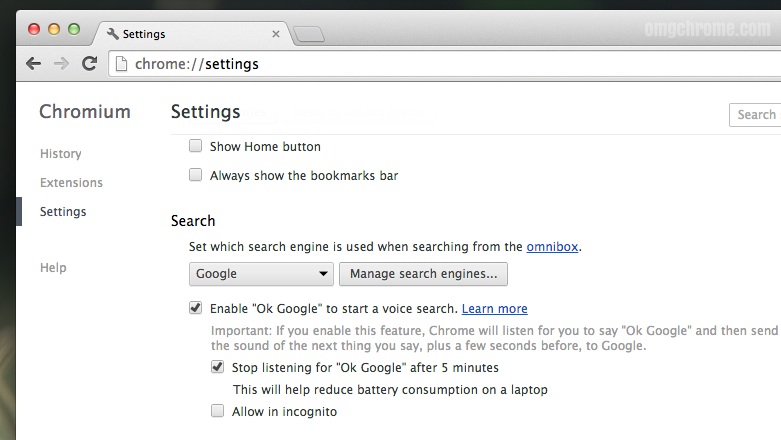The width and height of the screenshot is (781, 440).
Task: Click the yellow minimize window button
Action: click(54, 29)
